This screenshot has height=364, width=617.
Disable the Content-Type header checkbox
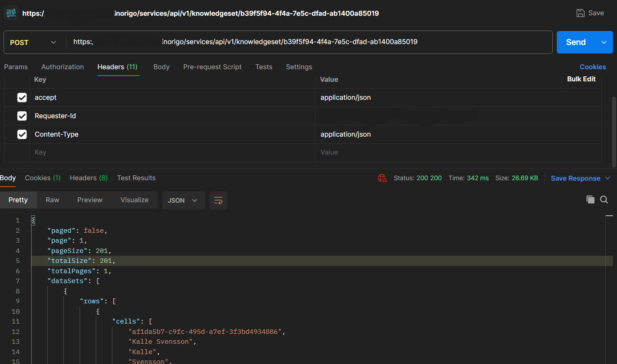(22, 134)
